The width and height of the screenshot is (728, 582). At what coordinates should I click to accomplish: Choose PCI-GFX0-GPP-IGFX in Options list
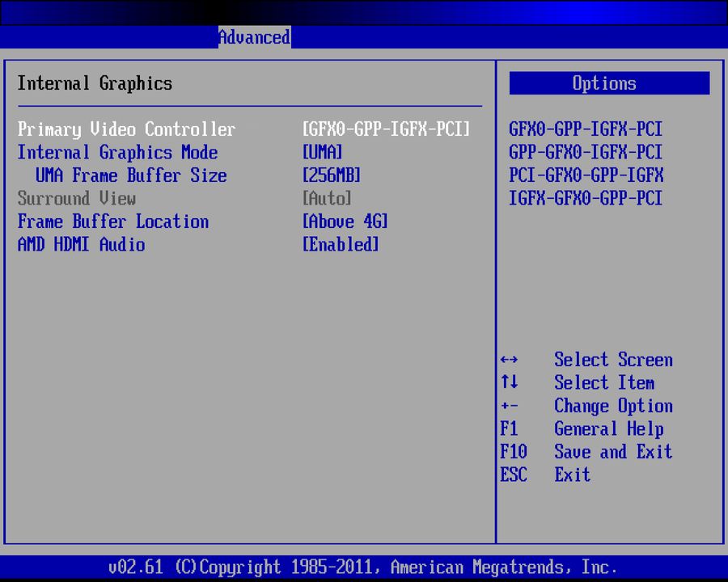[x=586, y=175]
